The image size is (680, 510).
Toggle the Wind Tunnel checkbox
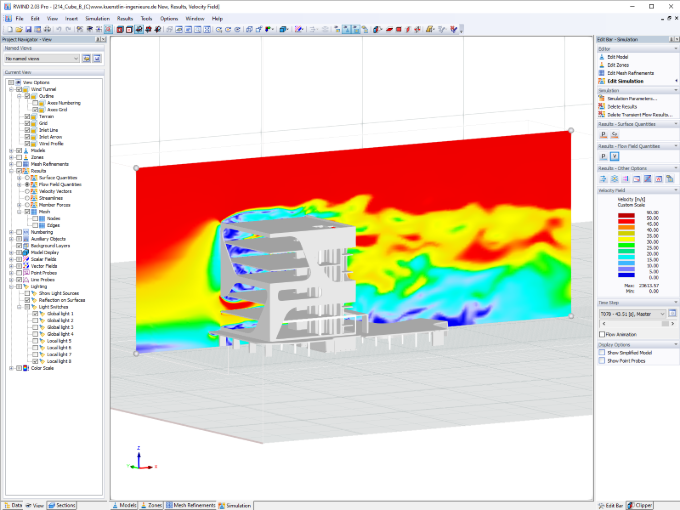(19, 89)
